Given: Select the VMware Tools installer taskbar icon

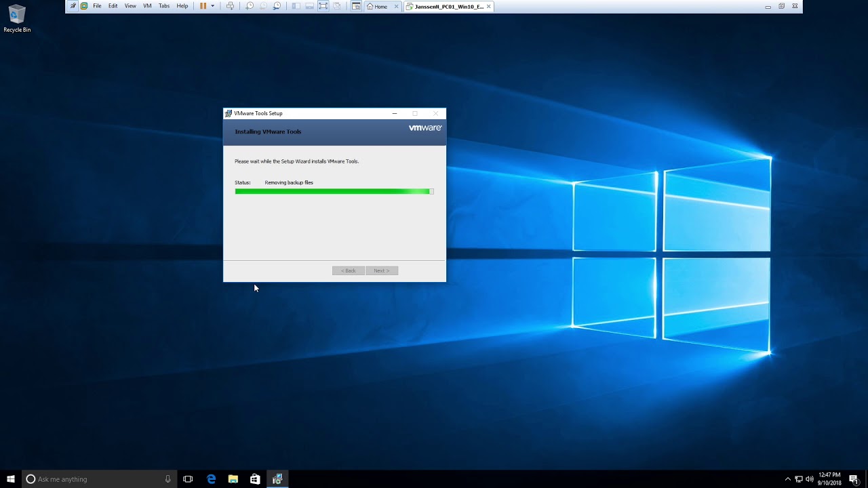Looking at the screenshot, I should (x=277, y=479).
